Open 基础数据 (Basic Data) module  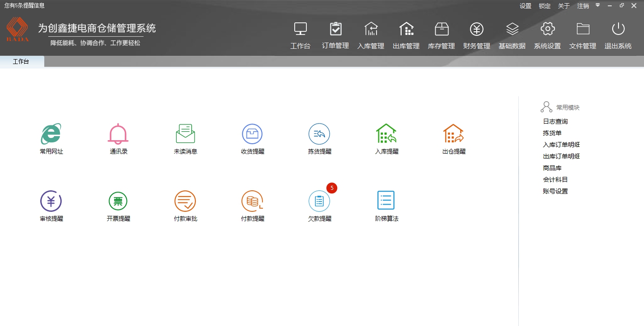point(512,35)
